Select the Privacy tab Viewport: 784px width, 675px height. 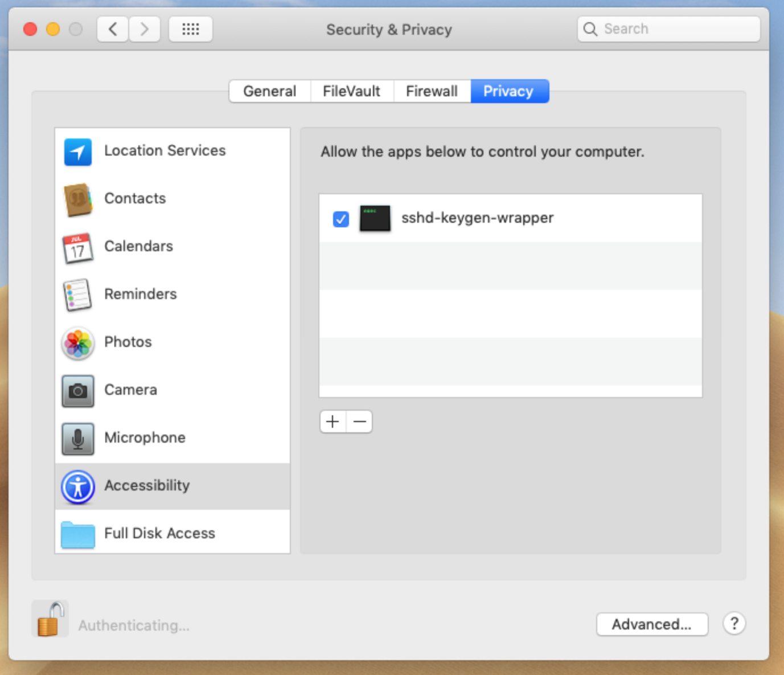pyautogui.click(x=509, y=91)
